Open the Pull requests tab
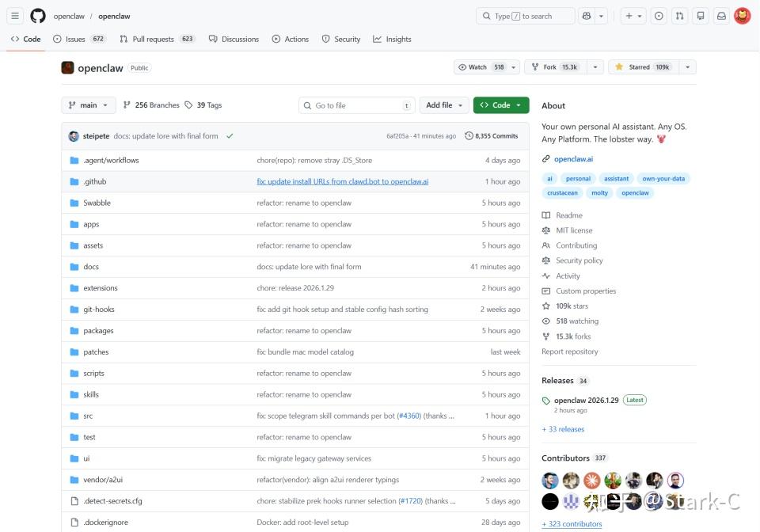 tap(157, 40)
